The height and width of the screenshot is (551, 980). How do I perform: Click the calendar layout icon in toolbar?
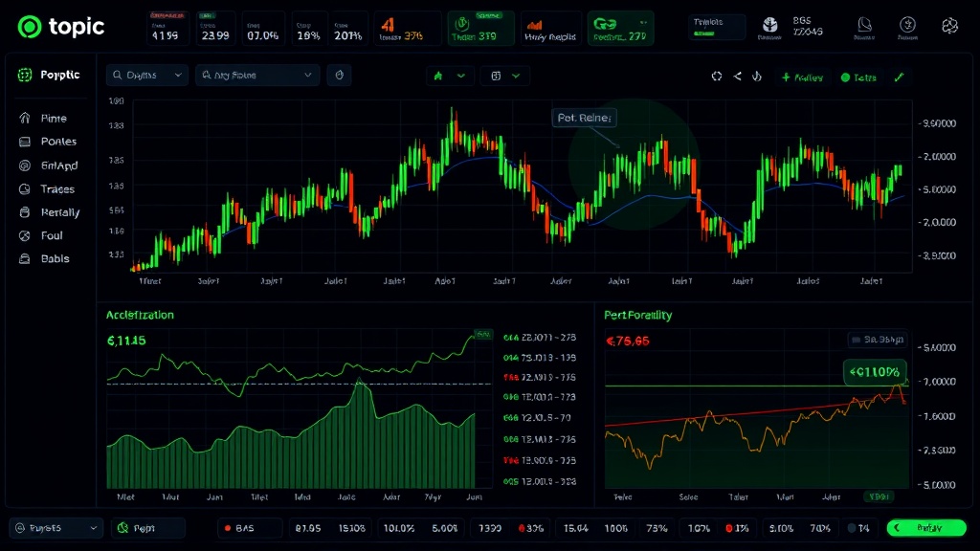[496, 76]
